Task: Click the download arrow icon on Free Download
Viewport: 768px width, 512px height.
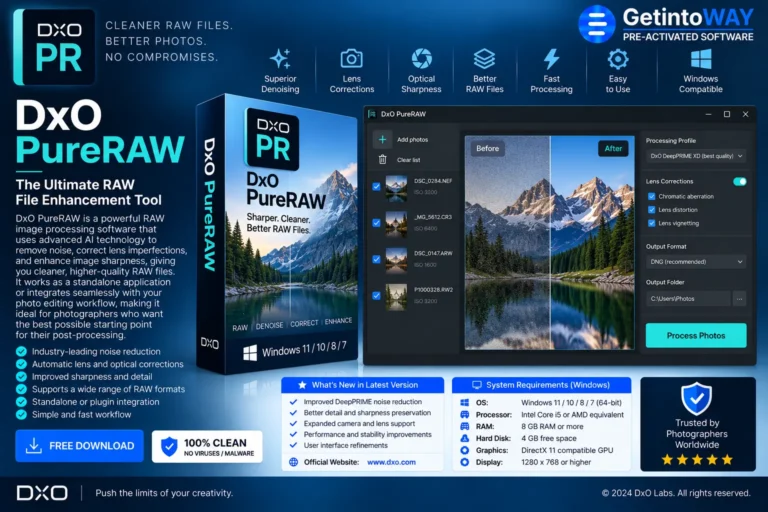Action: [x=33, y=445]
